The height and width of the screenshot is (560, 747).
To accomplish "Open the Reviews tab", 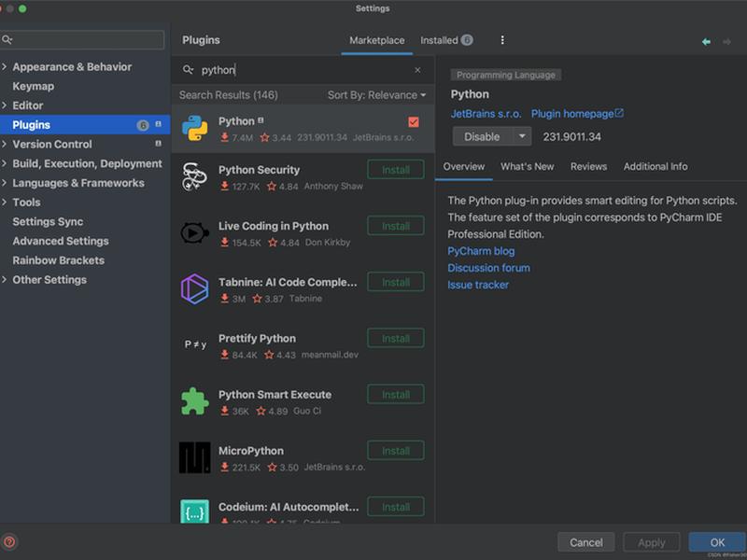I will coord(588,167).
